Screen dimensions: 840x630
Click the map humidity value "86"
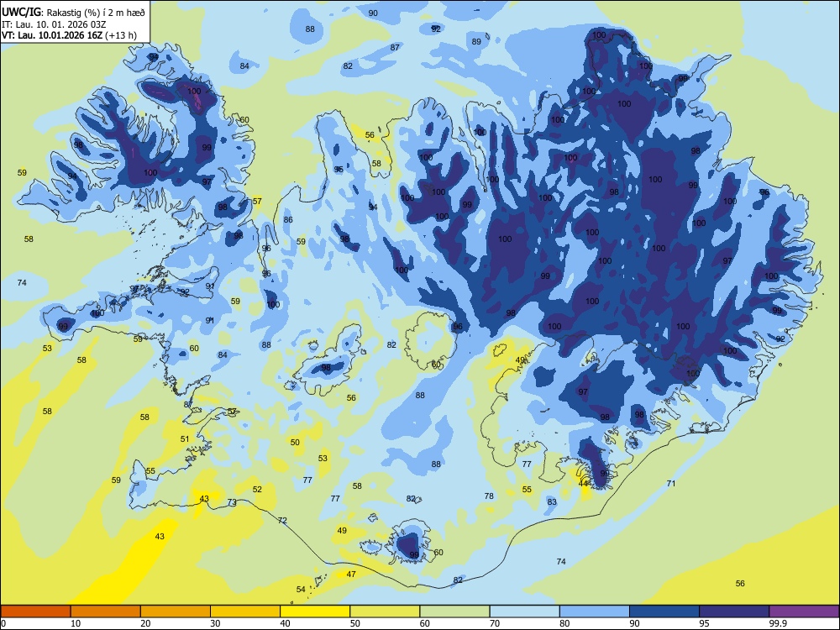pos(288,219)
